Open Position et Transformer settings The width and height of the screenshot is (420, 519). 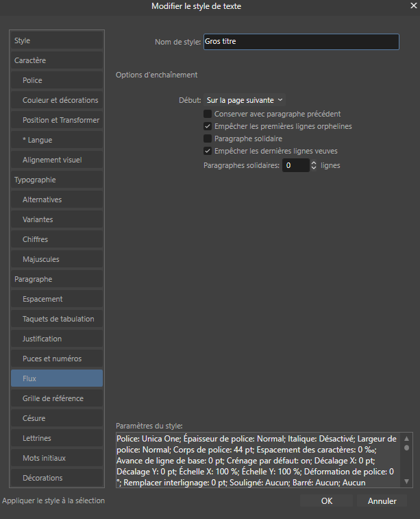(57, 120)
